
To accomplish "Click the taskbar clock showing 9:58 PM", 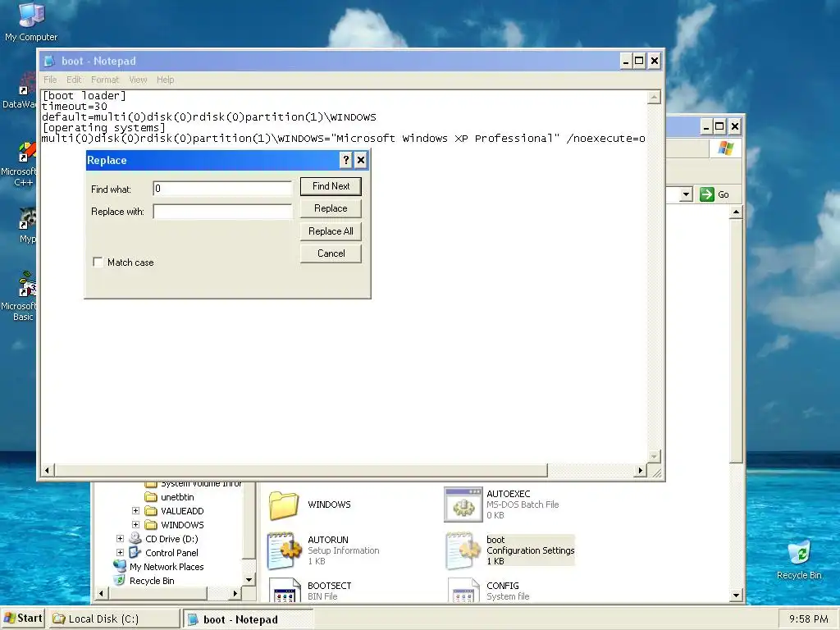I will pos(808,619).
